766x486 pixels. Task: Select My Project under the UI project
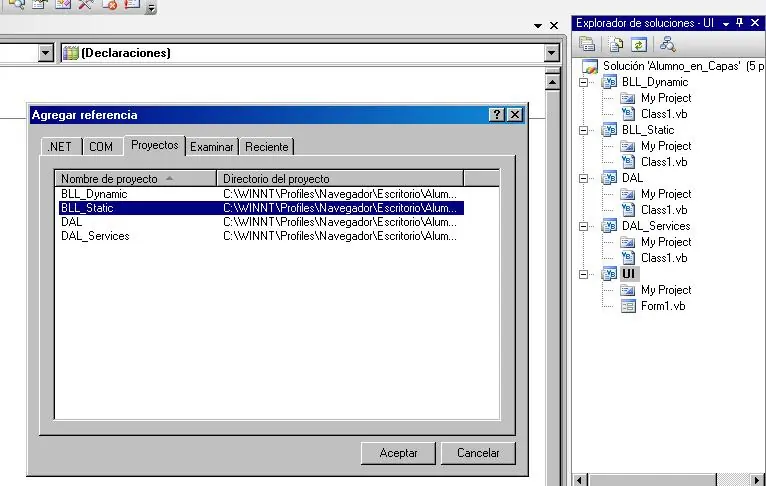pos(666,290)
